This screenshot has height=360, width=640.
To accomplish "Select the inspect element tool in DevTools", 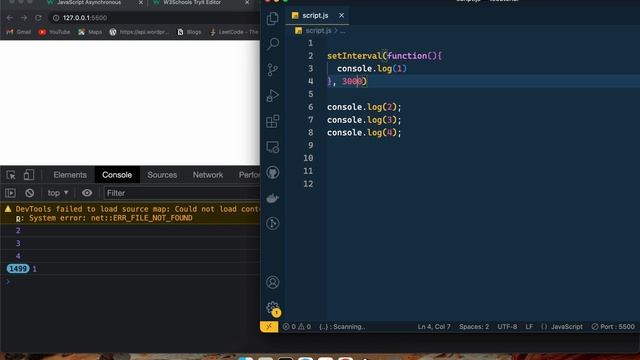I will [x=11, y=175].
